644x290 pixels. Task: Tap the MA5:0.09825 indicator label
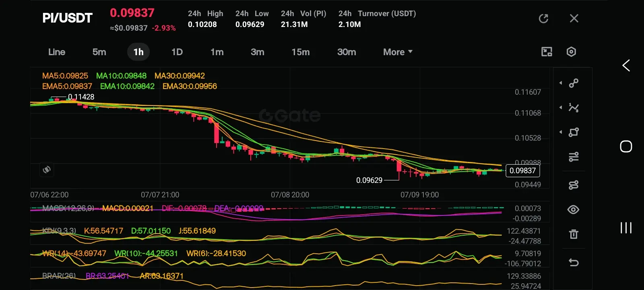65,76
